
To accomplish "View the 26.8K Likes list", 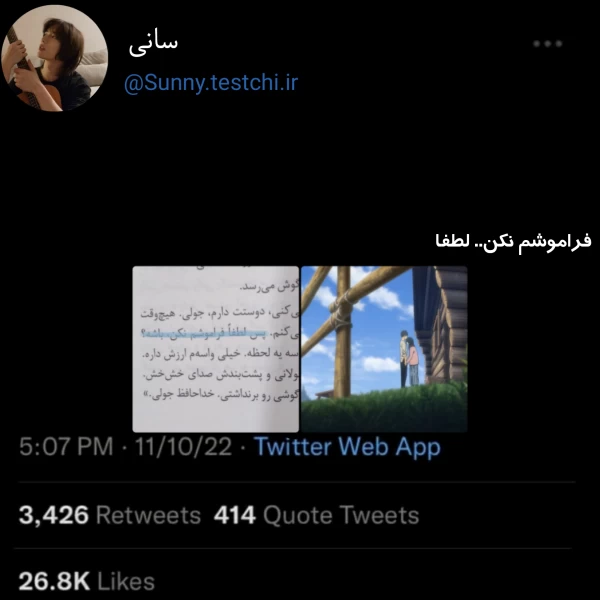I will tap(86, 581).
